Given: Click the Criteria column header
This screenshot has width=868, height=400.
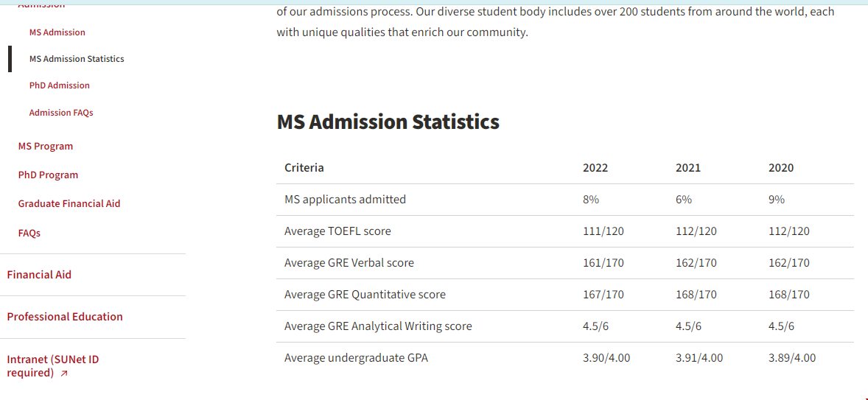Looking at the screenshot, I should point(304,168).
